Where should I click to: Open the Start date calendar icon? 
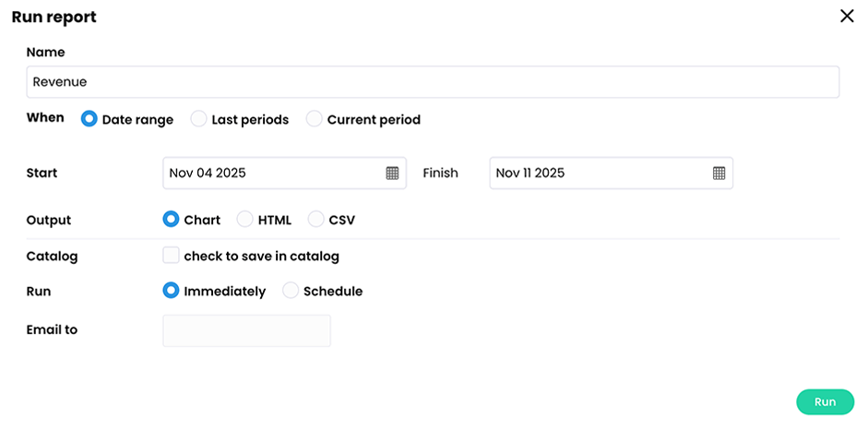[x=392, y=173]
